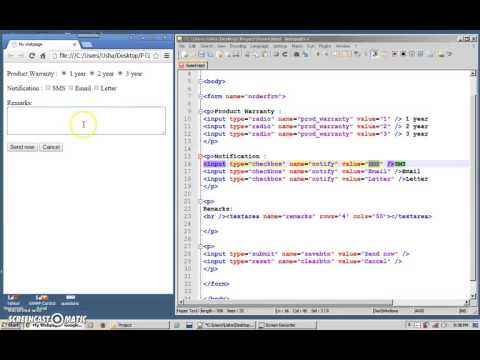The width and height of the screenshot is (480, 360).
Task: Switch to Notepad++ taskbar item
Action: coord(227,325)
